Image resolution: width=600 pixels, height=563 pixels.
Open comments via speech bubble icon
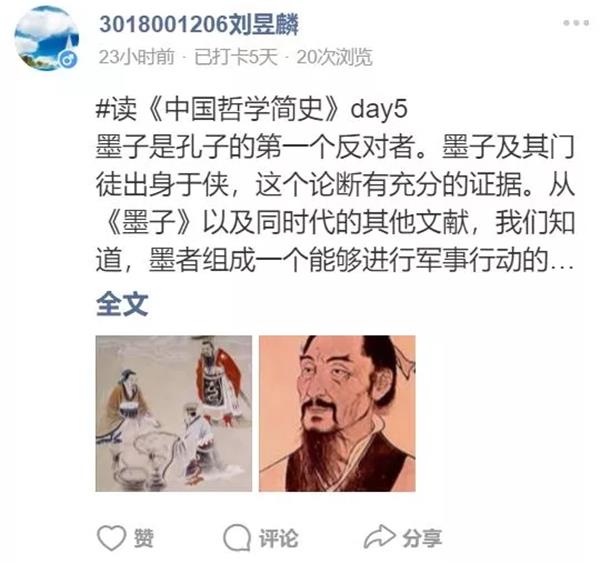coord(237,538)
